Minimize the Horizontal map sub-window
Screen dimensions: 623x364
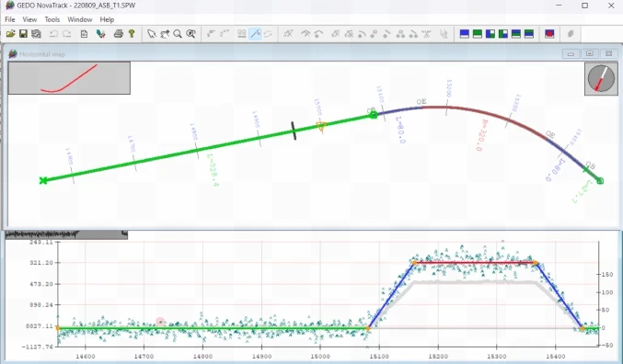click(x=571, y=53)
